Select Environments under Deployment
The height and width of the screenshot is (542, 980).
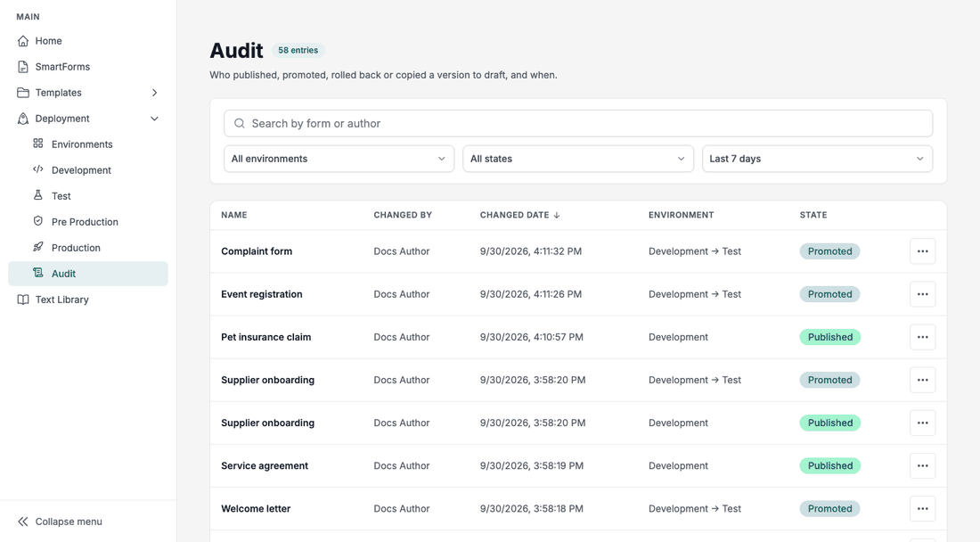(88, 144)
